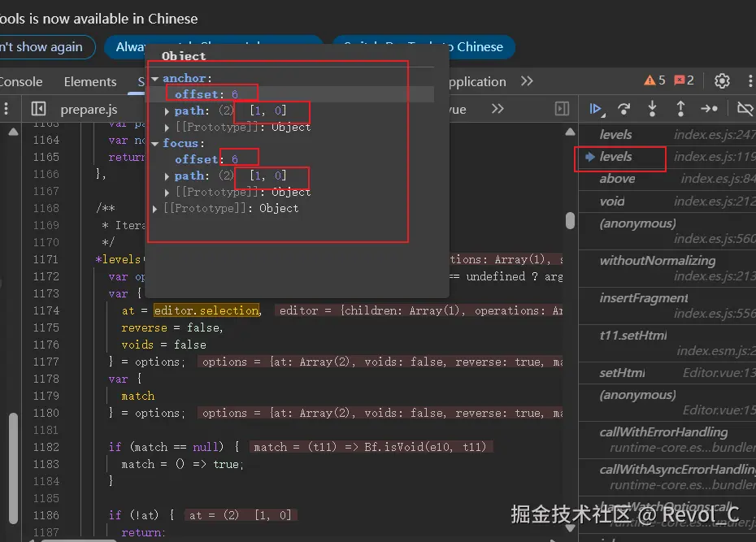Collapse the anchor property
This screenshot has height=542, width=756.
click(x=154, y=79)
